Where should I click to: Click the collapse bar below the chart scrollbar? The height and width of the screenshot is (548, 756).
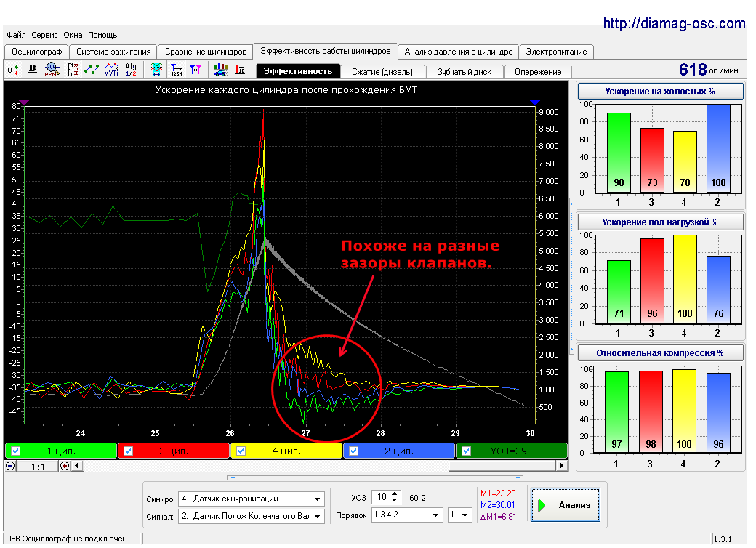click(375, 478)
